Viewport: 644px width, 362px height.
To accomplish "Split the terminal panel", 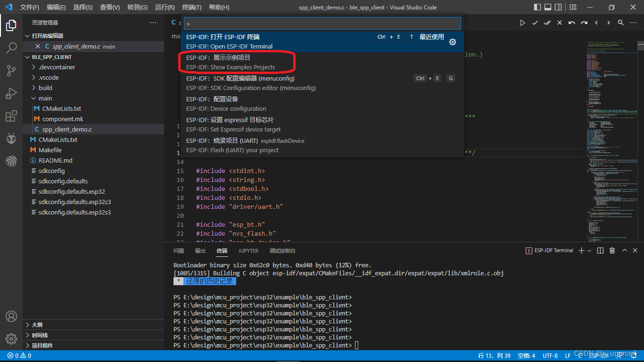I will [601, 251].
